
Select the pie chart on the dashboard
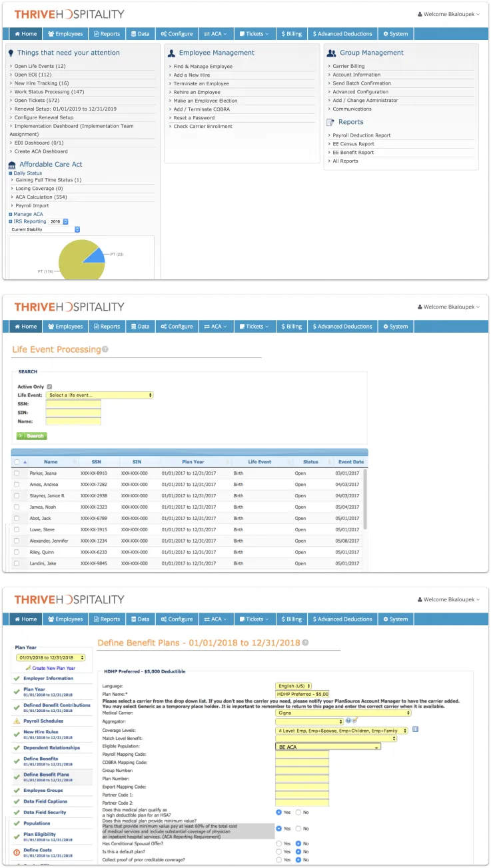[x=81, y=259]
